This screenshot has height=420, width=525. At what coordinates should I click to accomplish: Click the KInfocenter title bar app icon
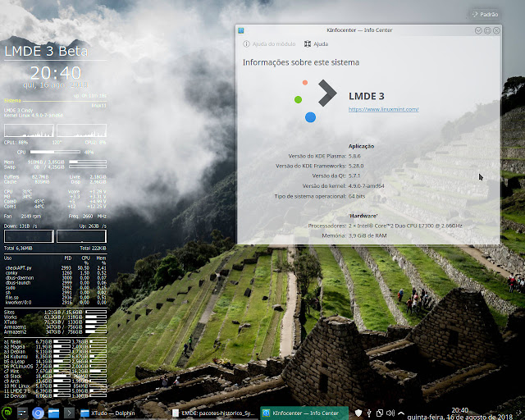coord(240,30)
